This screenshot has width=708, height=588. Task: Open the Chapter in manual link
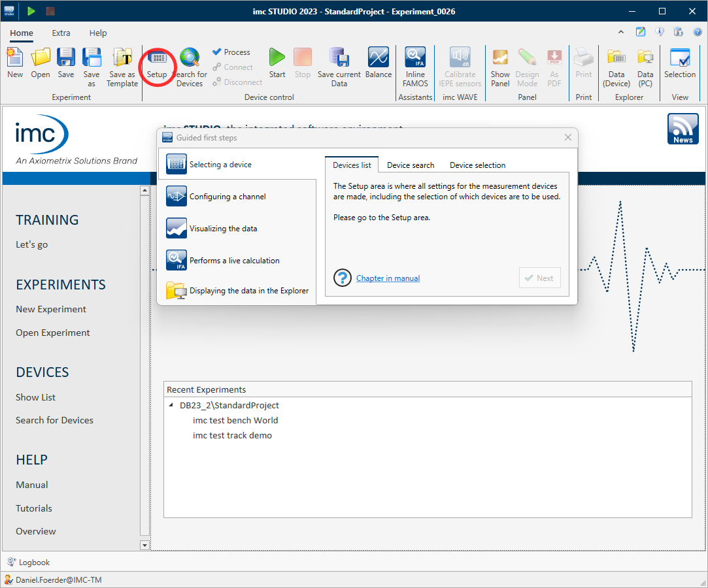[x=388, y=278]
